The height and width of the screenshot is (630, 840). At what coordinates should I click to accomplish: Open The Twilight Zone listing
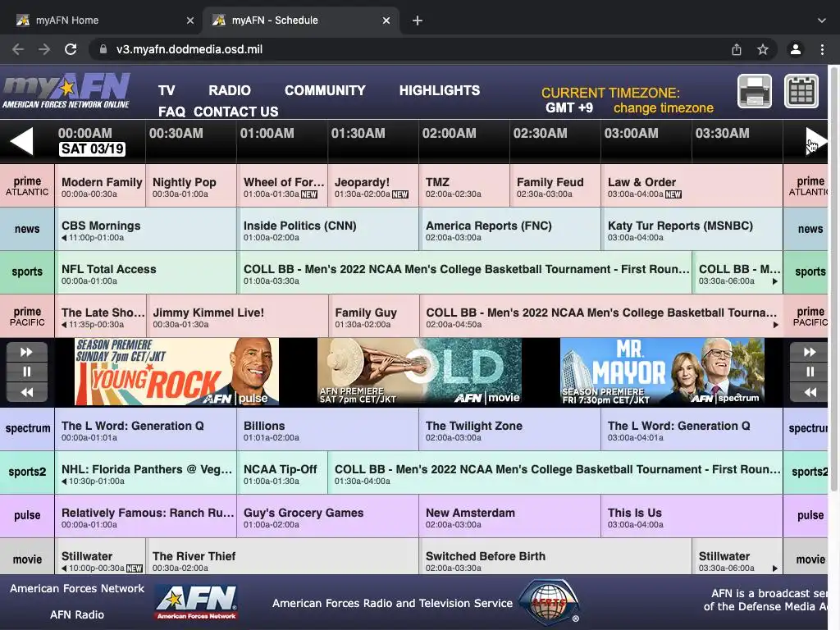pyautogui.click(x=510, y=428)
